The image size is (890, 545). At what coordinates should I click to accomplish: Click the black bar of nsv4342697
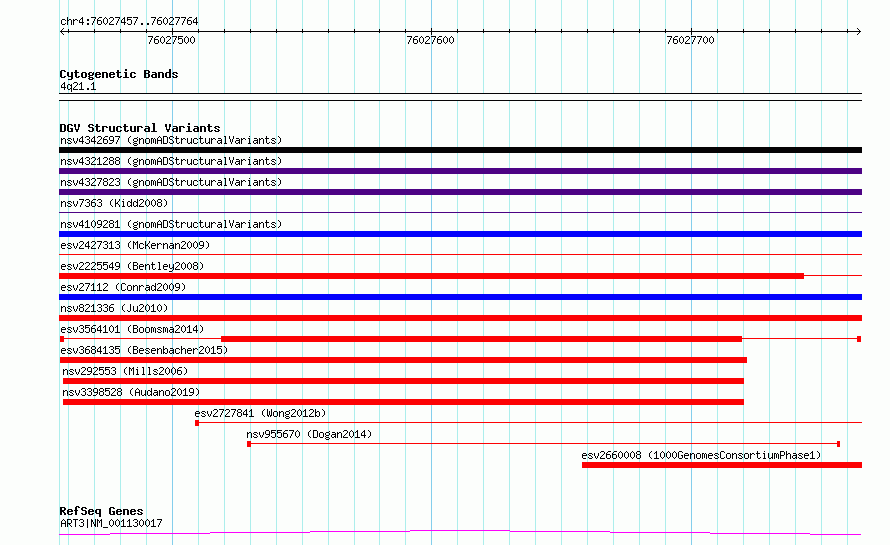tap(460, 150)
